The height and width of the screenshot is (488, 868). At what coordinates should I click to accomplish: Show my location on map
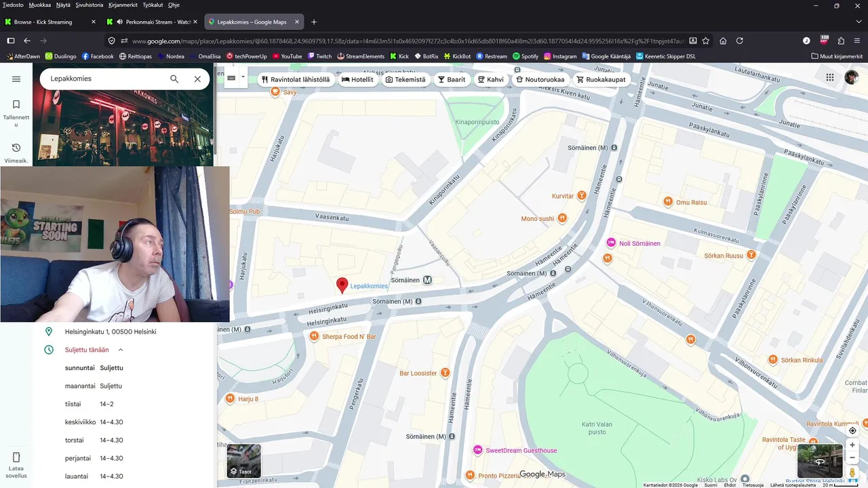[852, 430]
